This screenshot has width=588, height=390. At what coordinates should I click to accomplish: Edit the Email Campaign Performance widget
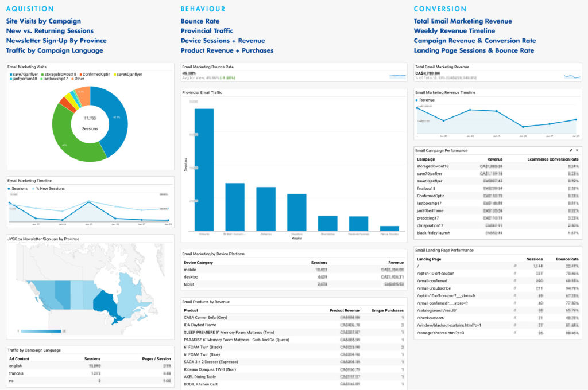(x=571, y=150)
